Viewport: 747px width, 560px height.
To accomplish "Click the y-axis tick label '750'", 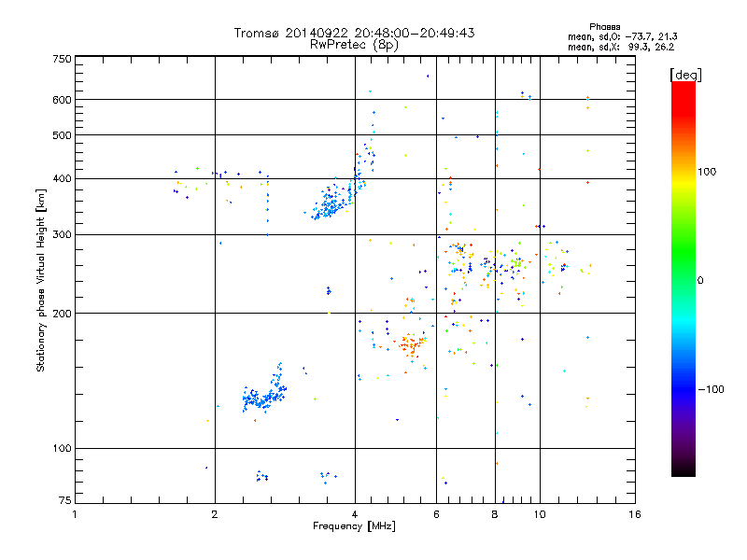I will click(63, 59).
